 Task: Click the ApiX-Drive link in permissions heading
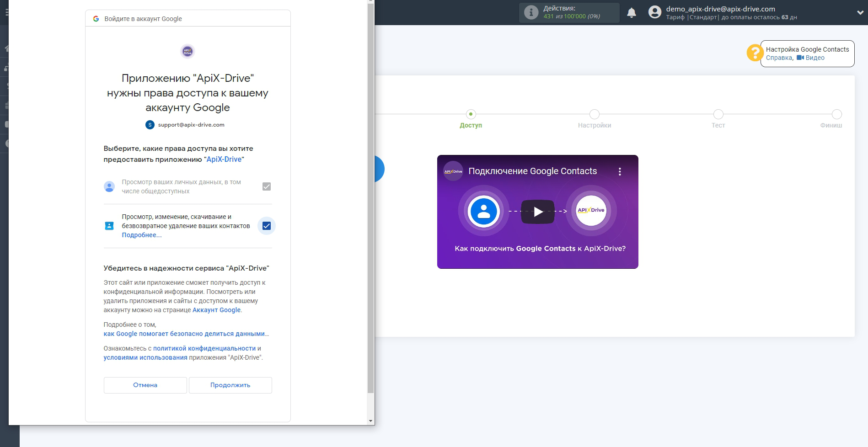point(224,160)
